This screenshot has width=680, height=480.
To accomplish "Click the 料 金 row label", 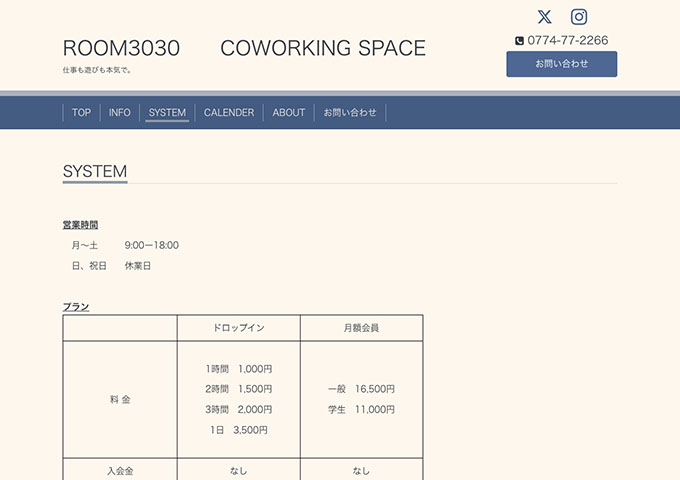I will point(120,399).
